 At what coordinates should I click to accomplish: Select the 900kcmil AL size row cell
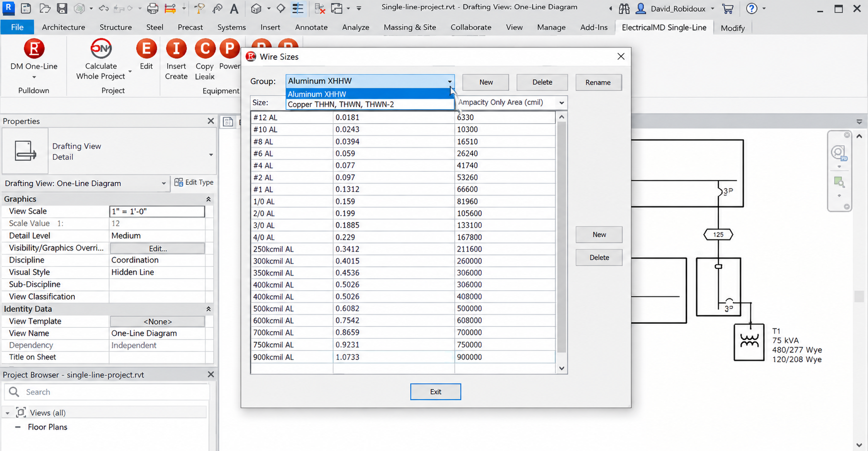(292, 357)
